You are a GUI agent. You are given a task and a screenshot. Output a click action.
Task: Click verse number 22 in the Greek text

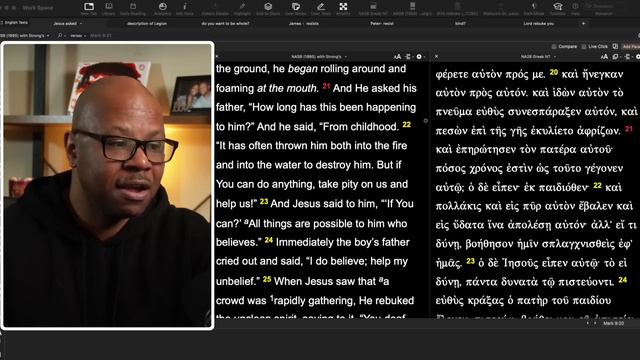[x=597, y=185]
